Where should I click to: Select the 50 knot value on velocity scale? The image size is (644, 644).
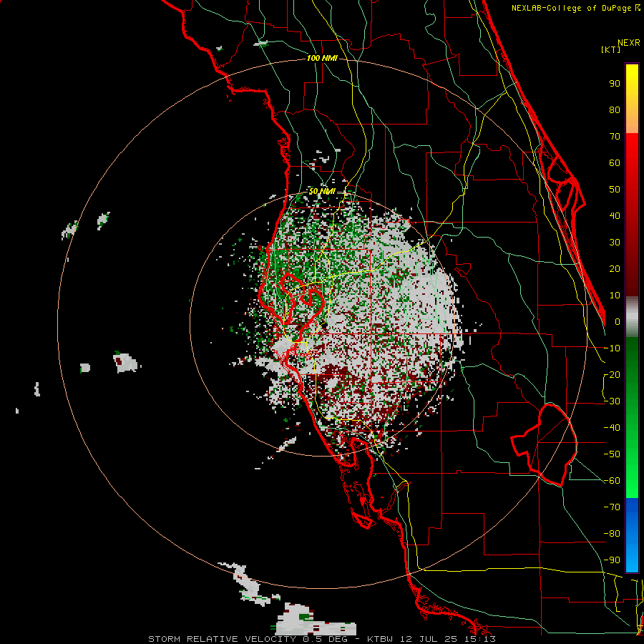point(615,190)
